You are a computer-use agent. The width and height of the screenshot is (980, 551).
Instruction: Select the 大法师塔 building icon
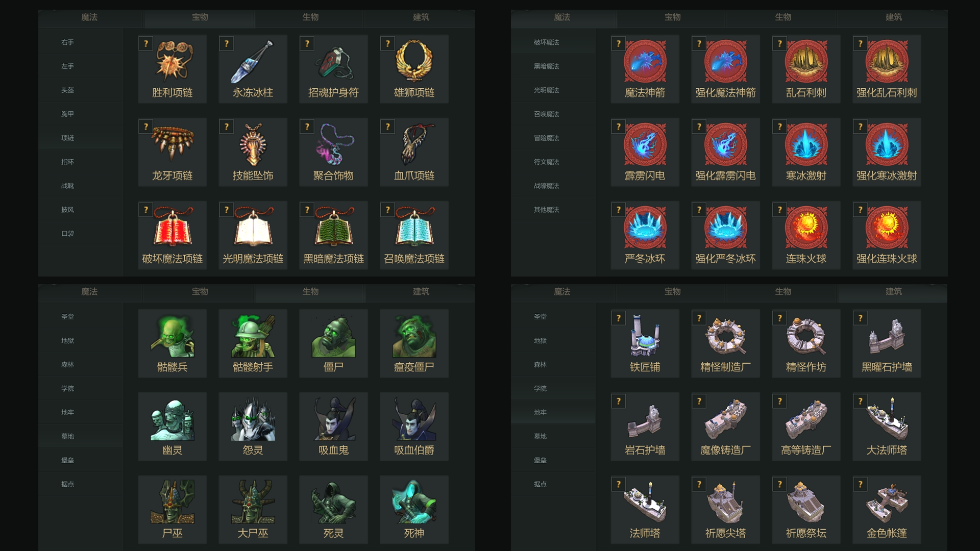[x=887, y=419]
